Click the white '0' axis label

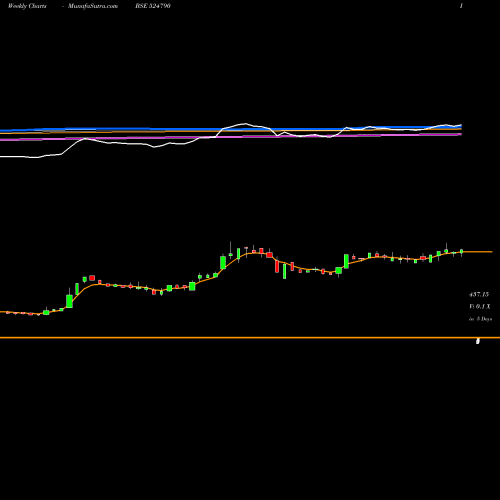click(x=478, y=341)
